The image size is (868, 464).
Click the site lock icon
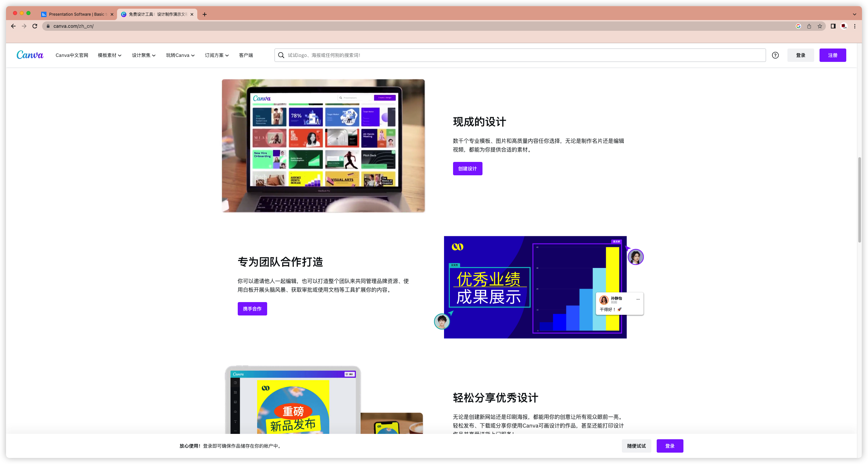[48, 26]
